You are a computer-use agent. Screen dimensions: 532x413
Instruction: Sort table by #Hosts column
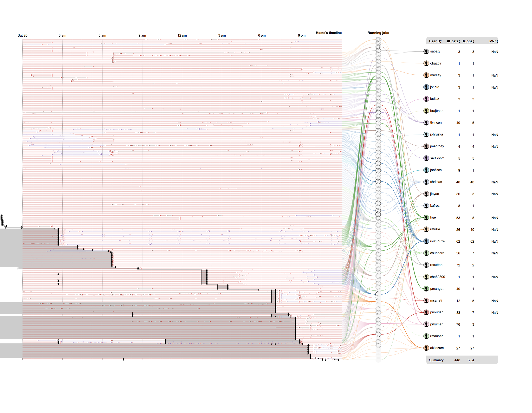click(453, 41)
